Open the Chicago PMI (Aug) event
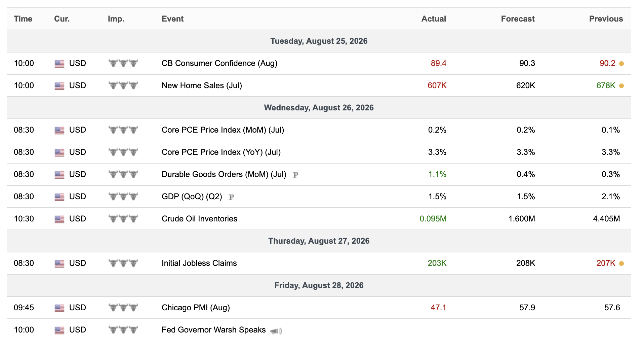Image resolution: width=644 pixels, height=350 pixels. click(x=196, y=308)
